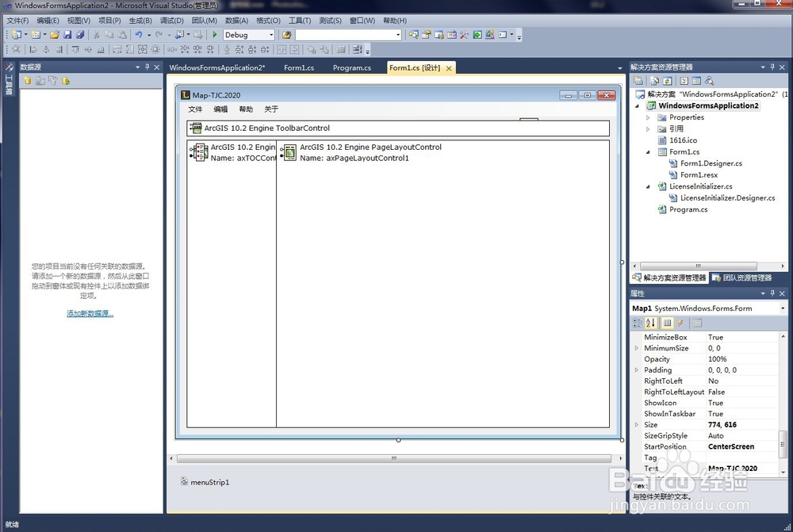The image size is (793, 532).
Task: Pin the Solution Explorer panel
Action: (x=772, y=67)
